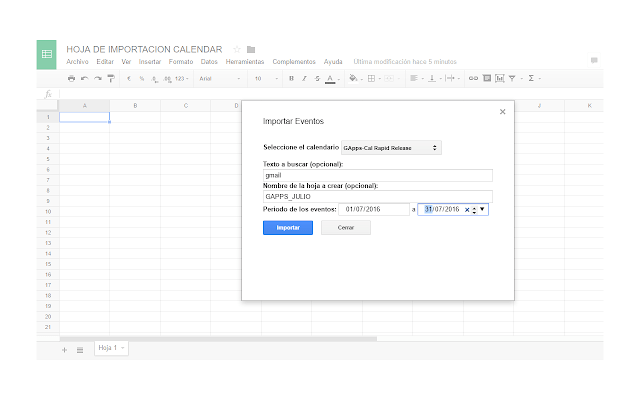Click the 'Texto a buscar' field containing gmail
The height and width of the screenshot is (400, 640).
(378, 175)
